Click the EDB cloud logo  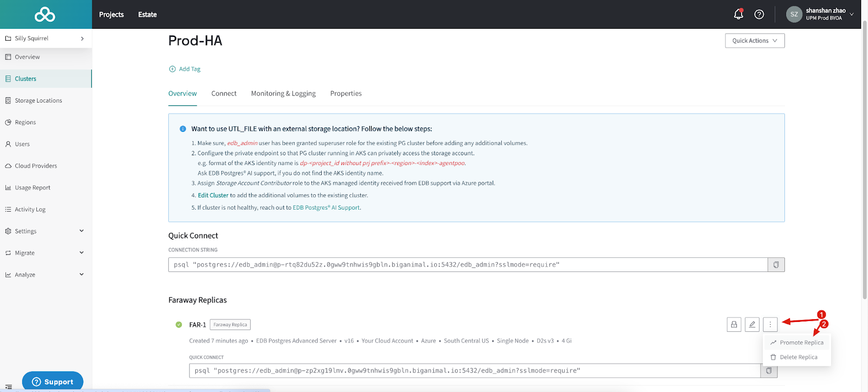tap(45, 15)
